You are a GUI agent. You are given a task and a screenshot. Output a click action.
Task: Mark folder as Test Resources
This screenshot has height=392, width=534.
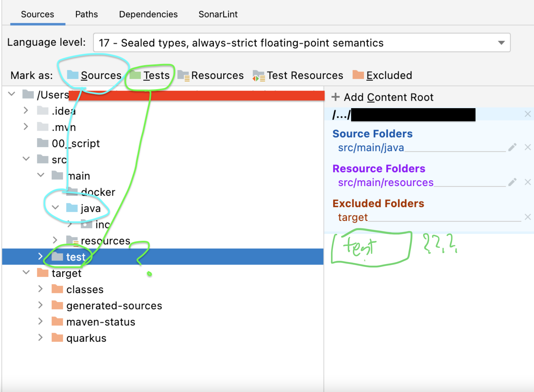[x=298, y=75]
